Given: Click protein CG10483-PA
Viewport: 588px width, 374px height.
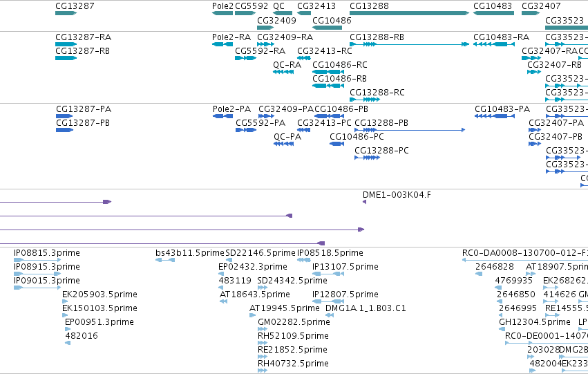Looking at the screenshot, I should click(495, 116).
